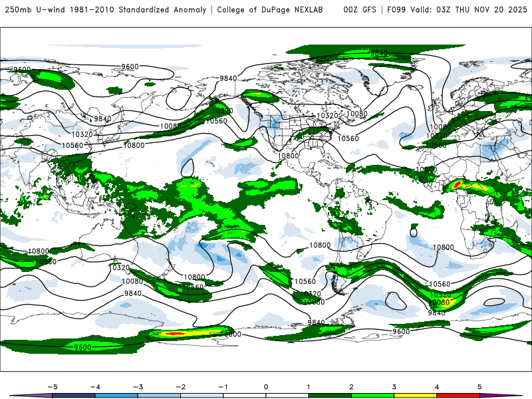Image resolution: width=532 pixels, height=399 pixels.
Task: Click the '-1' colorbar tick label
Action: point(223,387)
